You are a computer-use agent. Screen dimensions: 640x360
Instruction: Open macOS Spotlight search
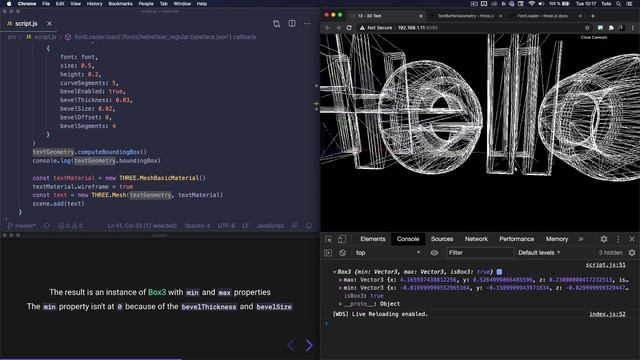click(619, 4)
